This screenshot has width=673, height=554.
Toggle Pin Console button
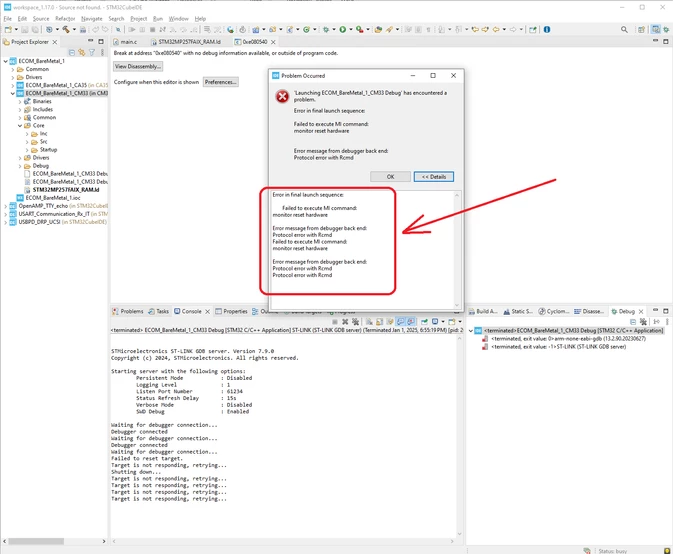point(424,321)
